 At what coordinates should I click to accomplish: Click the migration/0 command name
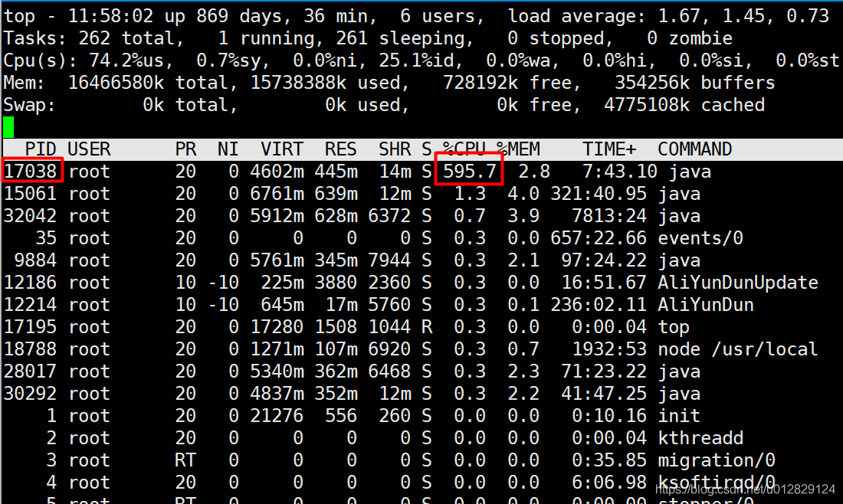point(716,460)
